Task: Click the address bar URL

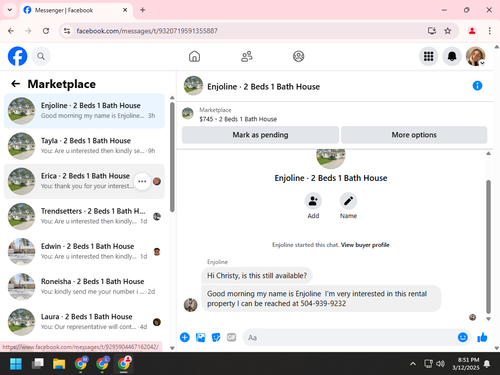Action: tap(147, 31)
